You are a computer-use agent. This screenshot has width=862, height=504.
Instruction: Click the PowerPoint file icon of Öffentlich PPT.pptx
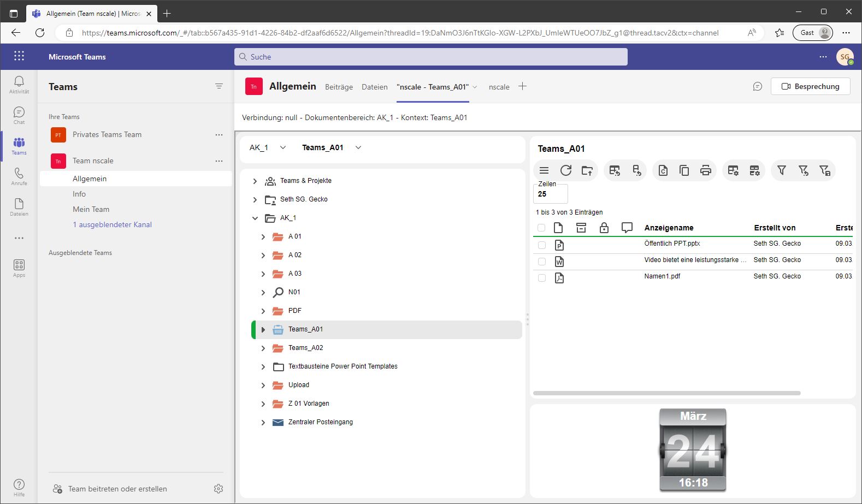[x=559, y=245]
